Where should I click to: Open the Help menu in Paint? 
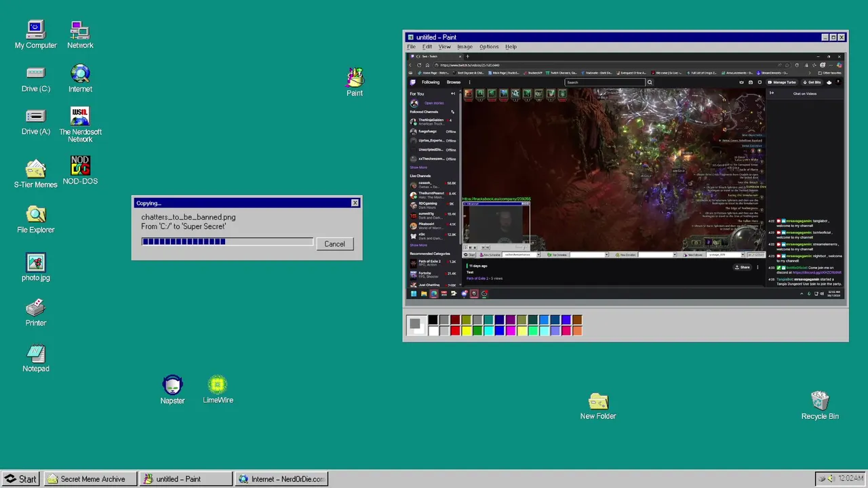point(511,47)
